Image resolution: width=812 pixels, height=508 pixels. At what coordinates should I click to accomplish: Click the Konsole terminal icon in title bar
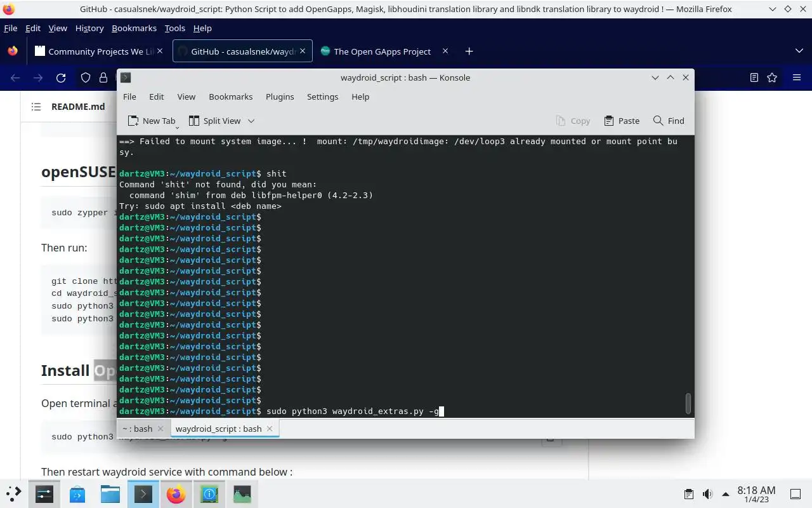click(126, 77)
